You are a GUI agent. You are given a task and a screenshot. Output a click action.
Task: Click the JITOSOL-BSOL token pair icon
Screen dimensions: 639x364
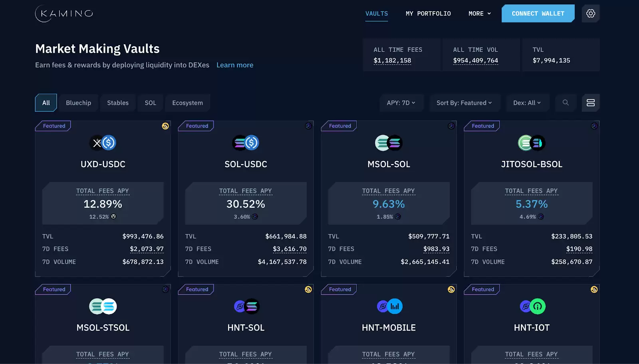coord(532,142)
